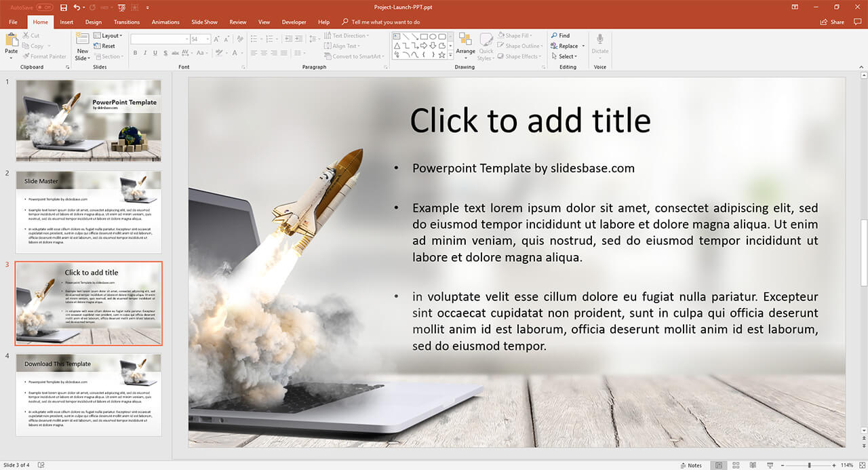Click the Undo arrow icon
Viewport: 868px width, 470px height.
pos(77,7)
